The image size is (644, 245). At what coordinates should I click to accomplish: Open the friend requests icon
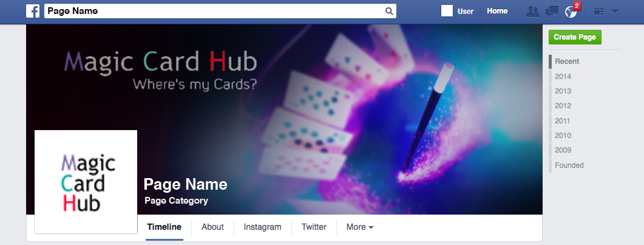(533, 12)
